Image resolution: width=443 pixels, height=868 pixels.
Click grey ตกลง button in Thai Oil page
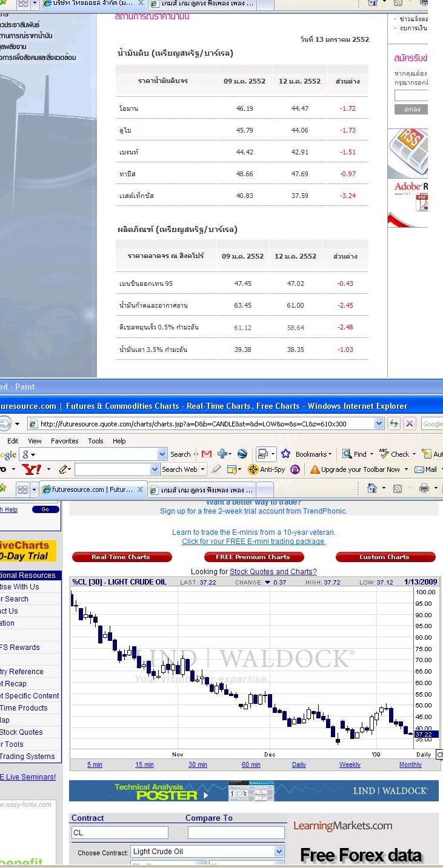[x=411, y=110]
